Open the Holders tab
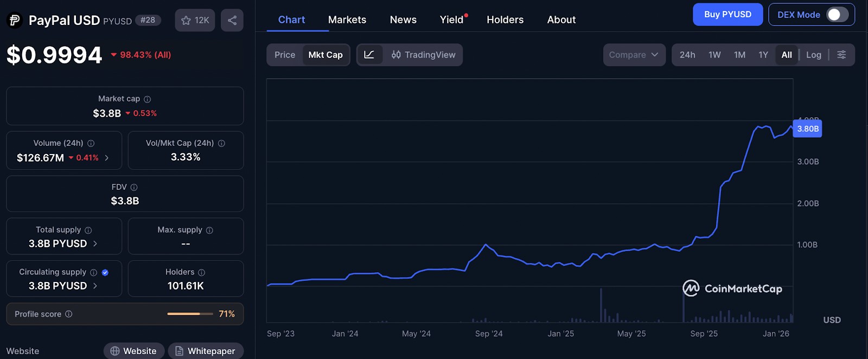 coord(505,20)
